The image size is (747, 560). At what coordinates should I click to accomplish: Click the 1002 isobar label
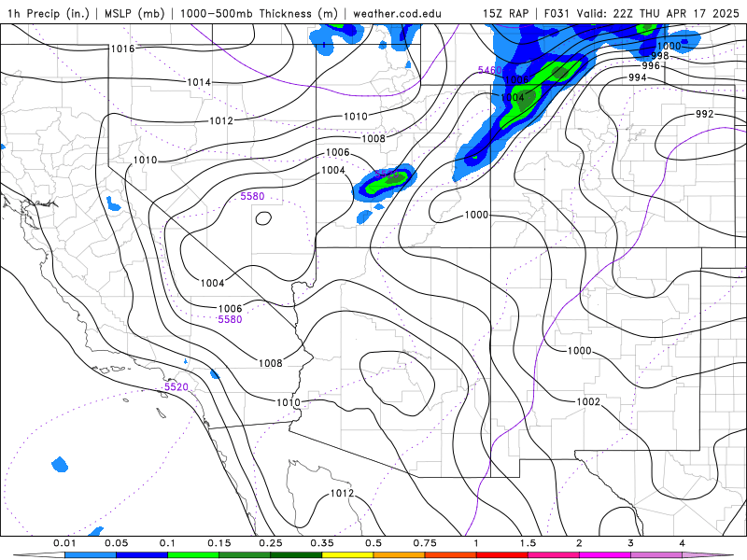coord(588,401)
